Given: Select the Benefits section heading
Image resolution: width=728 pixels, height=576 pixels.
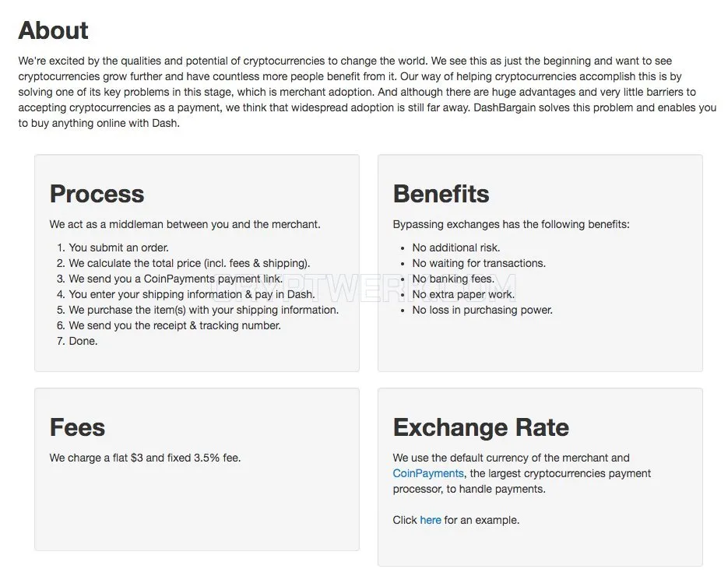Looking at the screenshot, I should [x=441, y=194].
